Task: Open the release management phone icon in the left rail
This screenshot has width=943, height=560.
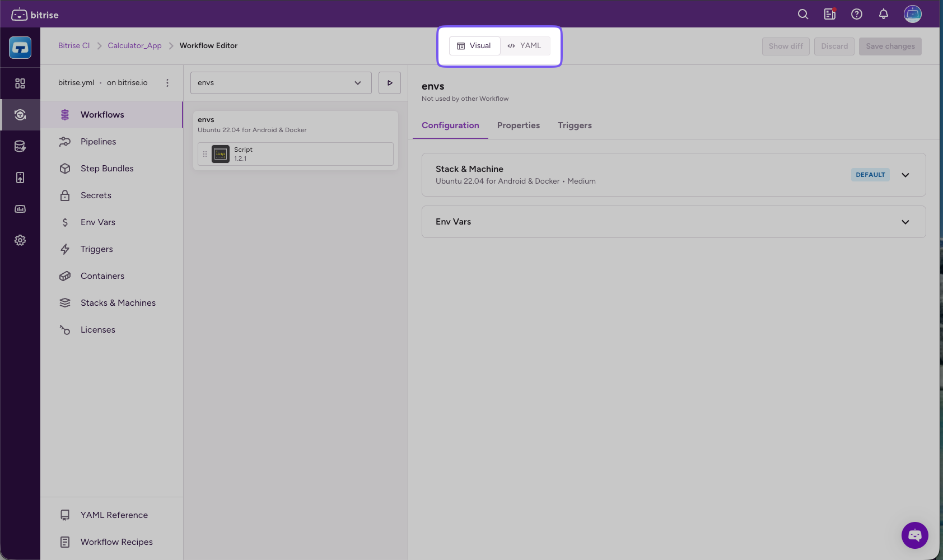Action: 20,178
